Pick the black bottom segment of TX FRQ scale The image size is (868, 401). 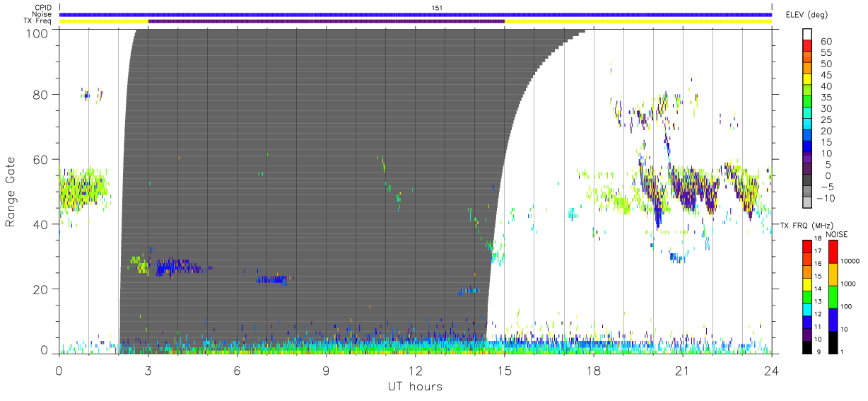(807, 347)
